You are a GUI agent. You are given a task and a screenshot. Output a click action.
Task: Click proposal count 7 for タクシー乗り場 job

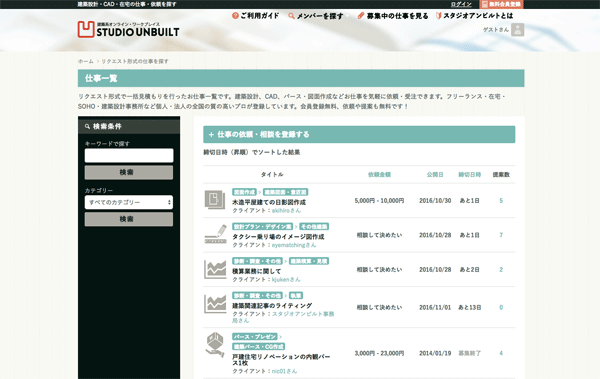click(x=501, y=235)
